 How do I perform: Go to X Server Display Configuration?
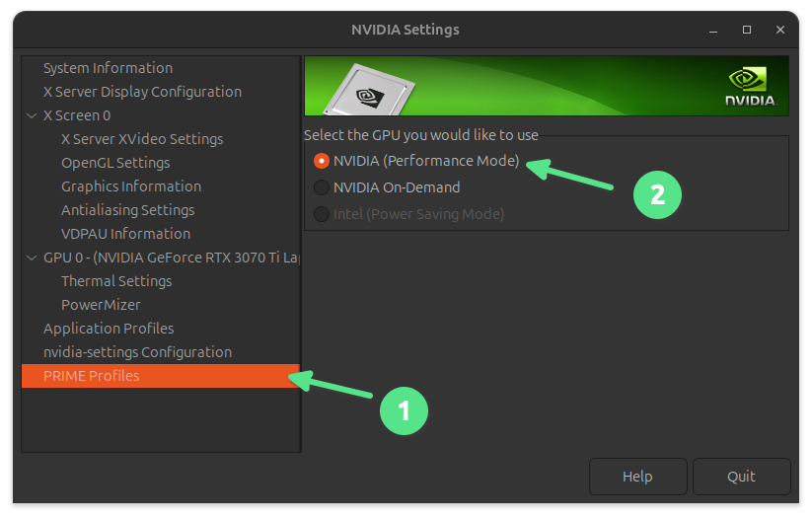142,92
